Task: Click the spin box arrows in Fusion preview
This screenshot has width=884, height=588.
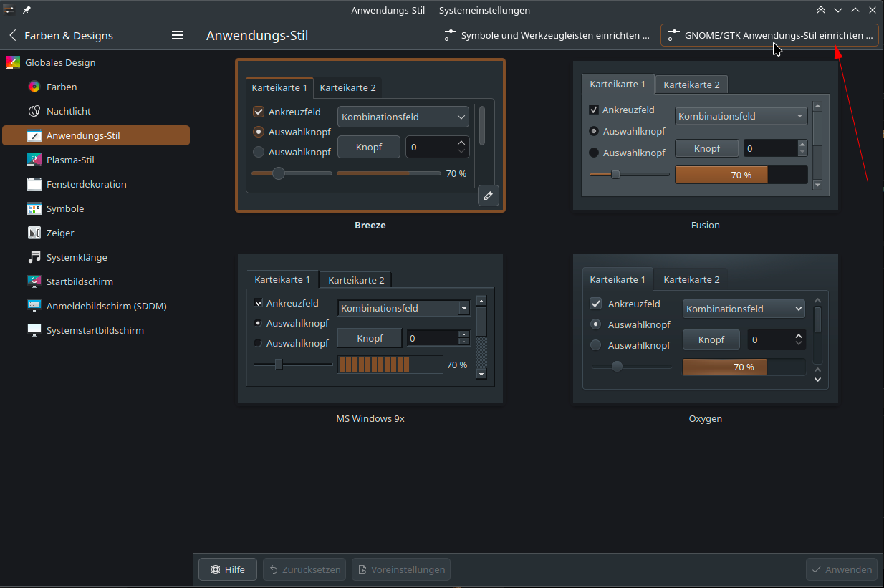Action: pyautogui.click(x=802, y=148)
